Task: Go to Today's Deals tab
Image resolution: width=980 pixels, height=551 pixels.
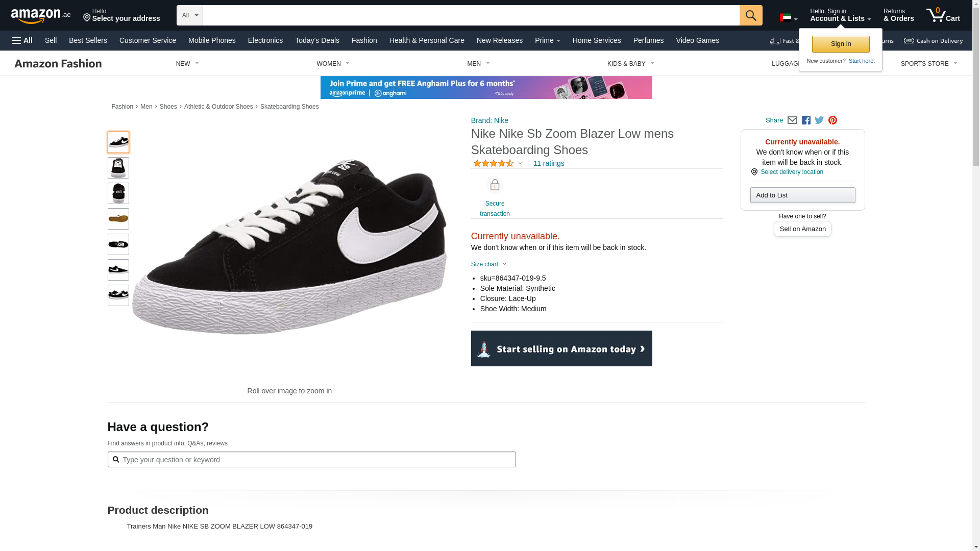Action: click(317, 40)
